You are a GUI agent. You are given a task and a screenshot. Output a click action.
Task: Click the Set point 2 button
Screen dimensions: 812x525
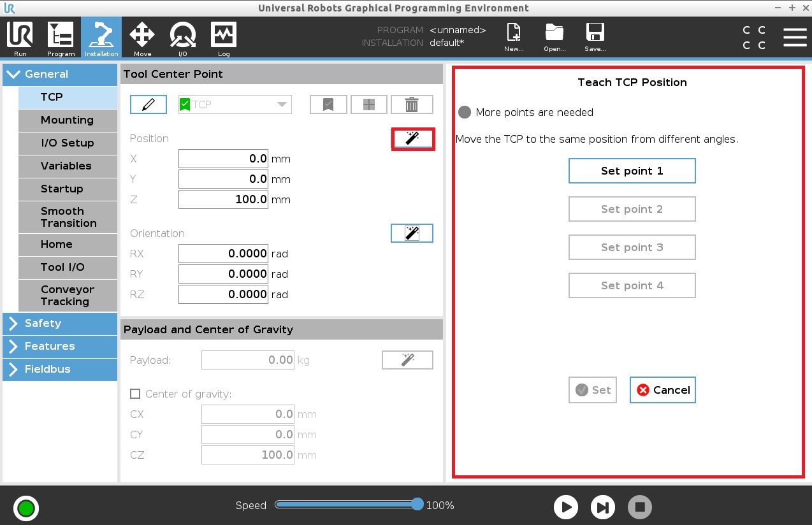(632, 209)
